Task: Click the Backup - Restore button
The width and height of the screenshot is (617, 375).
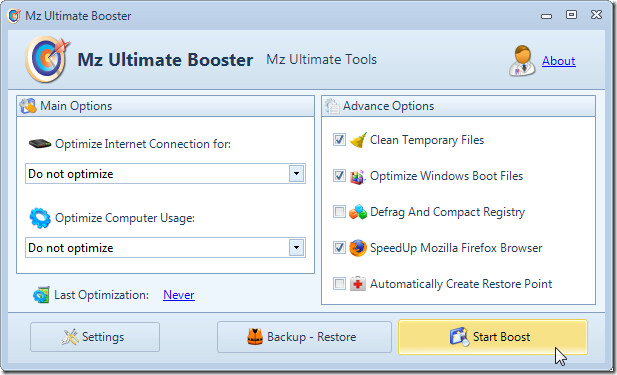Action: click(x=304, y=337)
